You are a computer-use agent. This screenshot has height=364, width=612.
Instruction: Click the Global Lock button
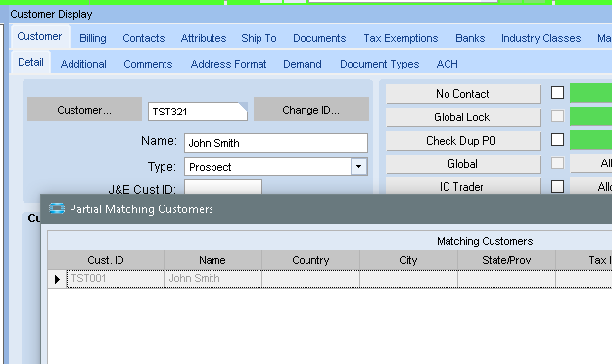(463, 117)
